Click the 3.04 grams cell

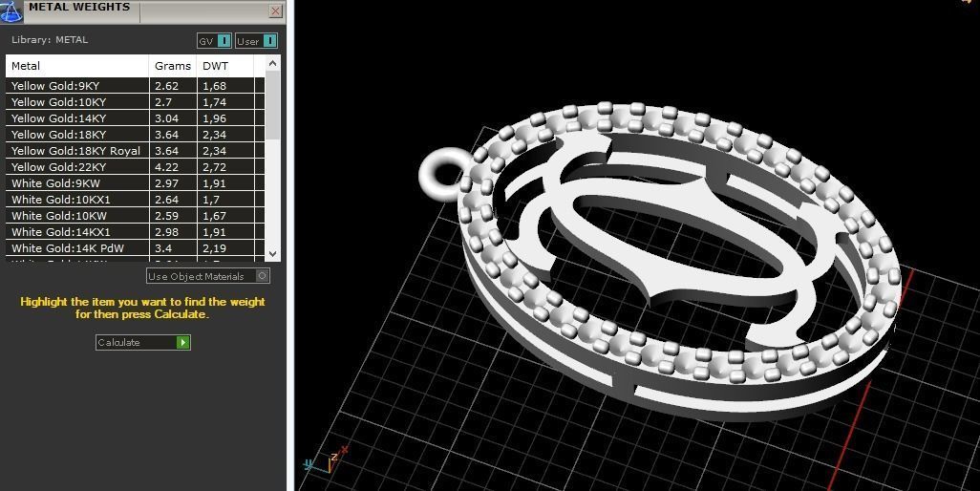173,118
